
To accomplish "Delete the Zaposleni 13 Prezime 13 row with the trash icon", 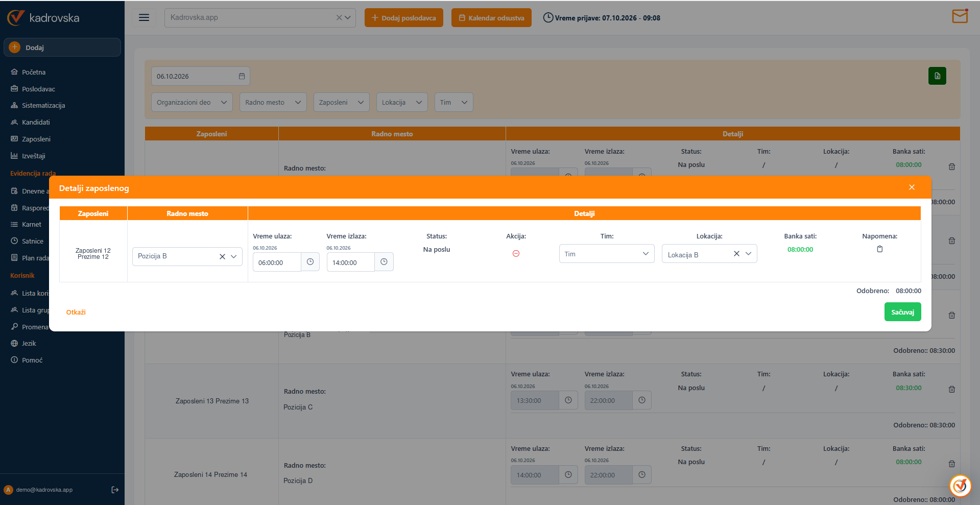I will (x=951, y=389).
